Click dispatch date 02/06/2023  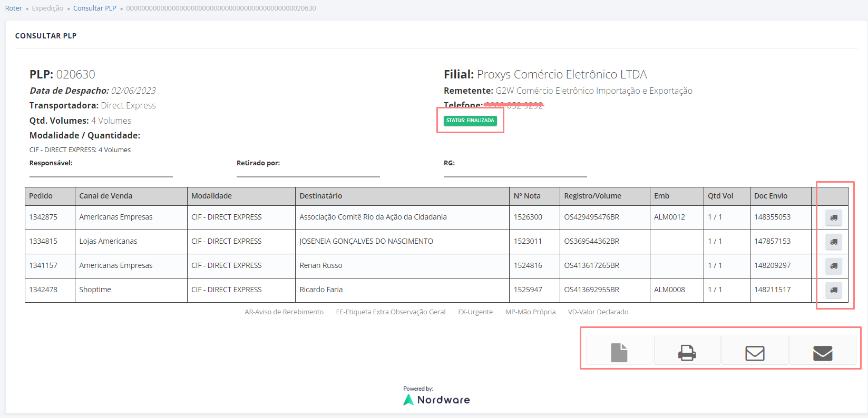133,91
